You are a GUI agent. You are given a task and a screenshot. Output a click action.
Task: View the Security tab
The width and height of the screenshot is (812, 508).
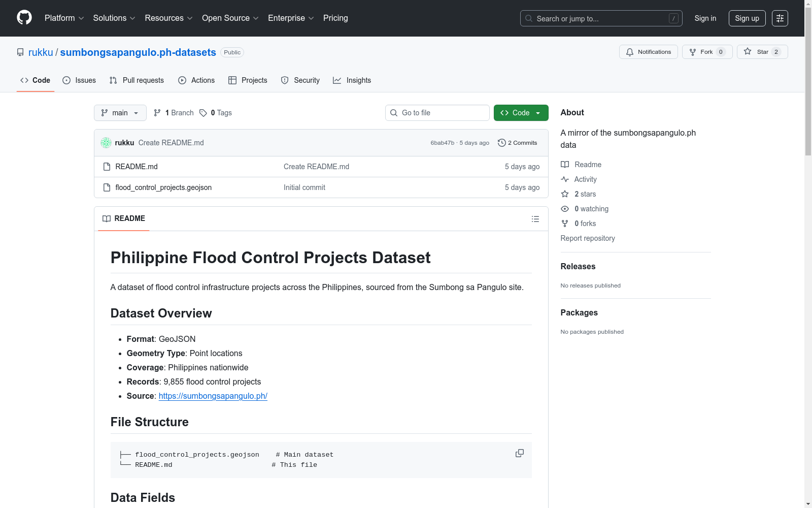point(300,80)
